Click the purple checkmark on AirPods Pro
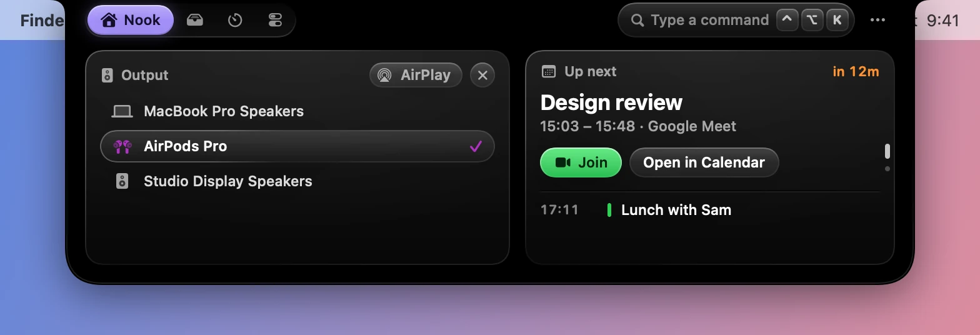 coord(476,146)
